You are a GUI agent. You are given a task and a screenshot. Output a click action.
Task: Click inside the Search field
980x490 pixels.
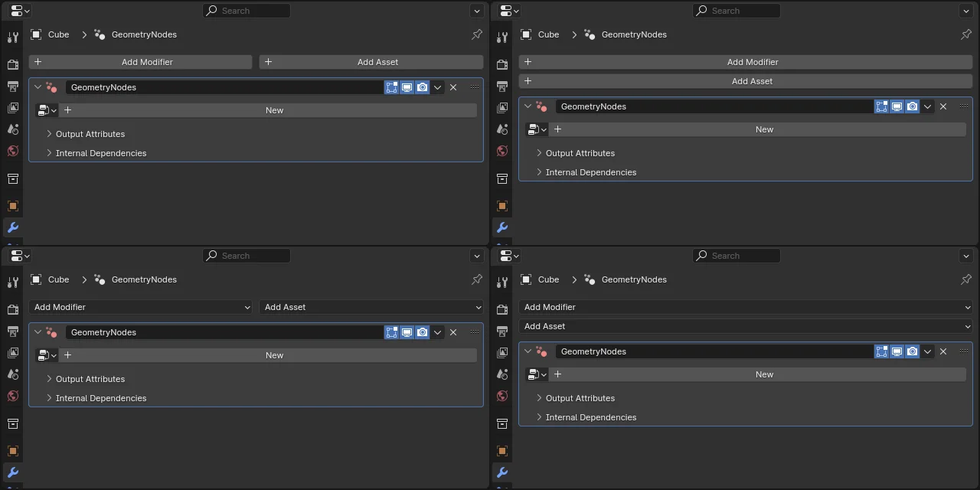point(247,10)
